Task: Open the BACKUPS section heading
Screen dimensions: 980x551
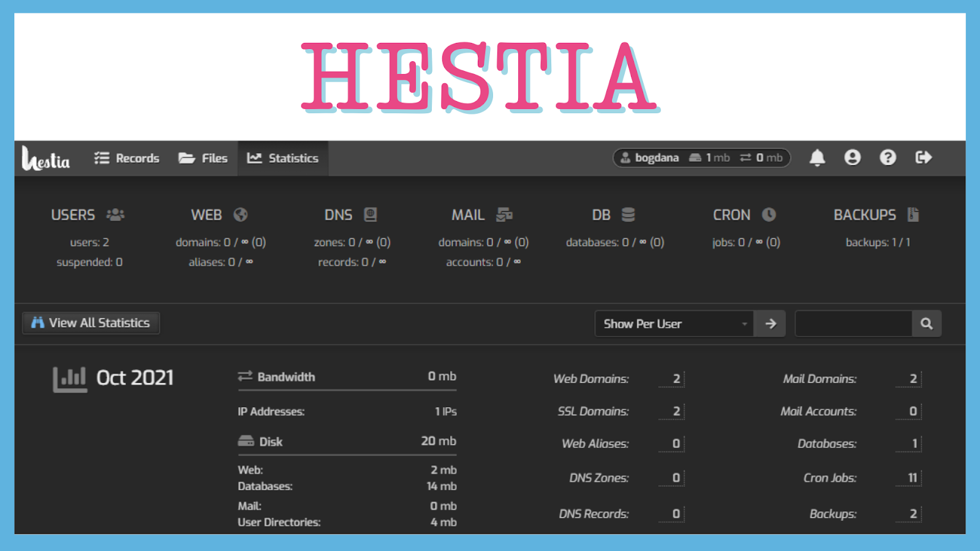Action: [865, 215]
